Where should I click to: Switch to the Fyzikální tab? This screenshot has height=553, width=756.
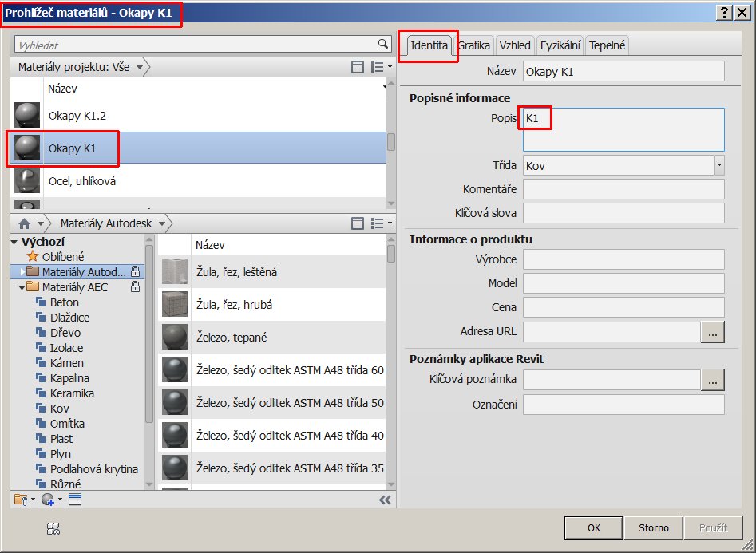(x=560, y=45)
